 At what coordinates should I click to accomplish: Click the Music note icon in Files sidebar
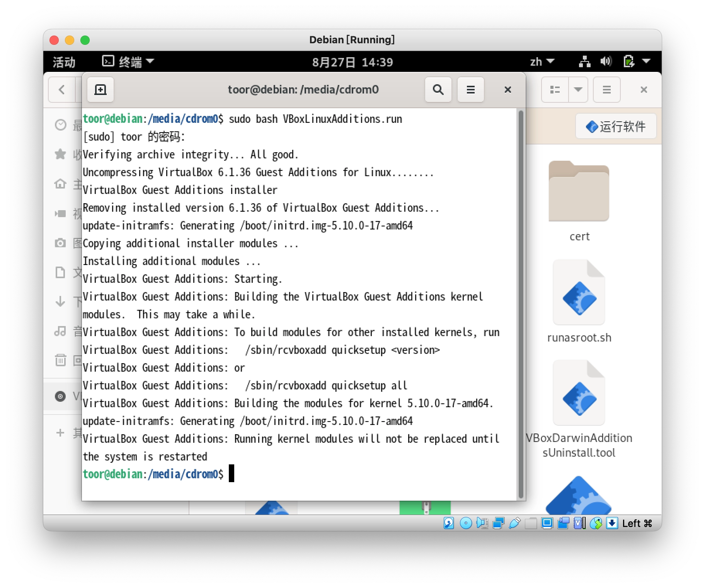[x=60, y=331]
